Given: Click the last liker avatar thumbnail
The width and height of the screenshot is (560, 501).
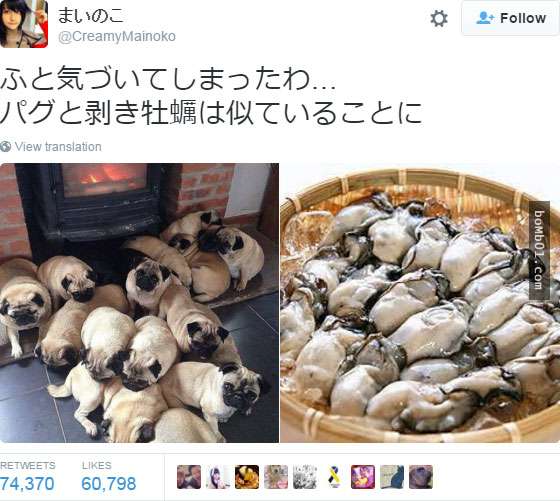Looking at the screenshot, I should [x=421, y=477].
